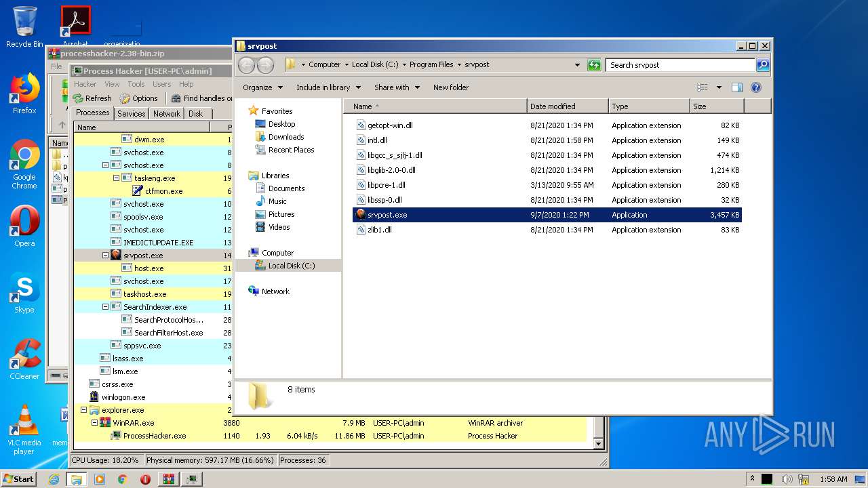This screenshot has width=868, height=488.
Task: Click Internet Explorer taskbar icon
Action: (x=54, y=479)
